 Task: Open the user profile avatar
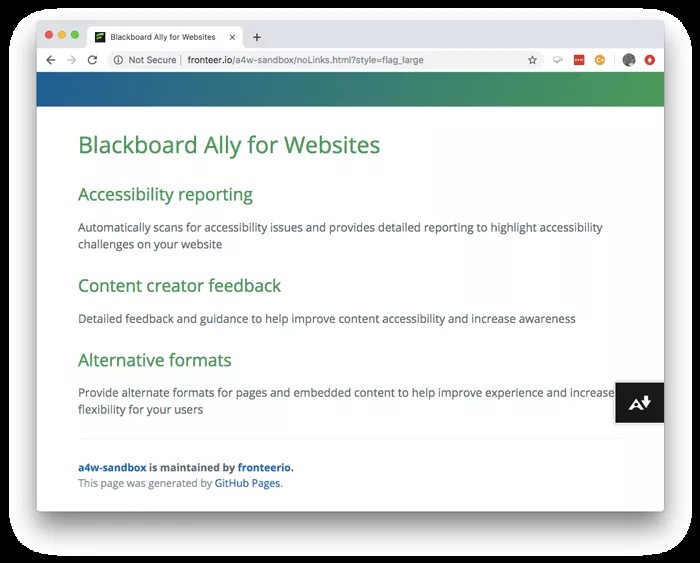pyautogui.click(x=628, y=60)
